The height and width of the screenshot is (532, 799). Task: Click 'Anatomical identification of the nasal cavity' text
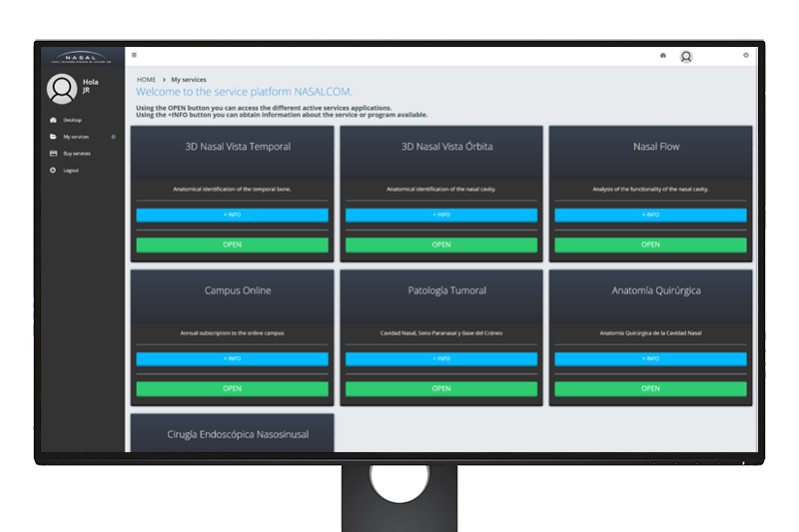pyautogui.click(x=441, y=189)
